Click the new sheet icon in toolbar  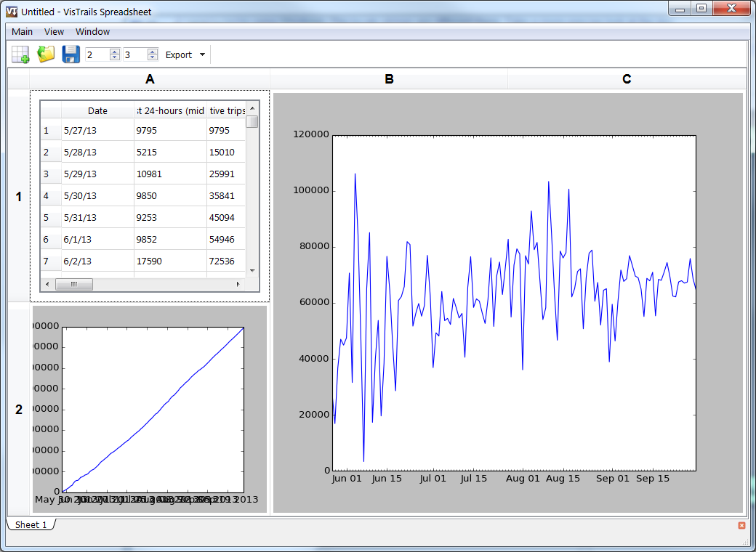pyautogui.click(x=20, y=54)
